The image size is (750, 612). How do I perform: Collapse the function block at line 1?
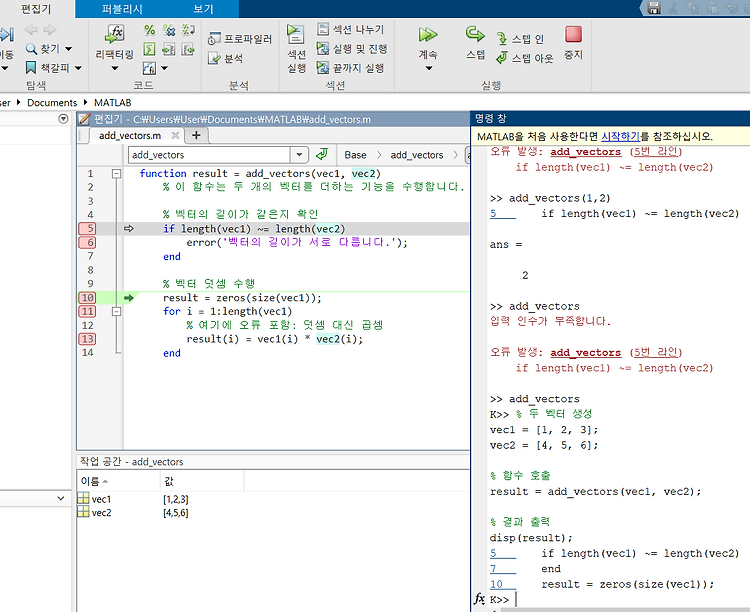(116, 174)
